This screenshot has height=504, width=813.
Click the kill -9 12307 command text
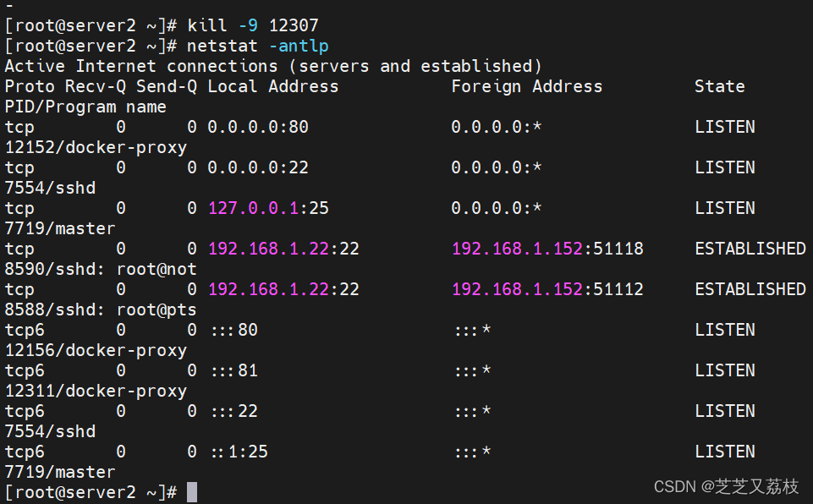[253, 25]
